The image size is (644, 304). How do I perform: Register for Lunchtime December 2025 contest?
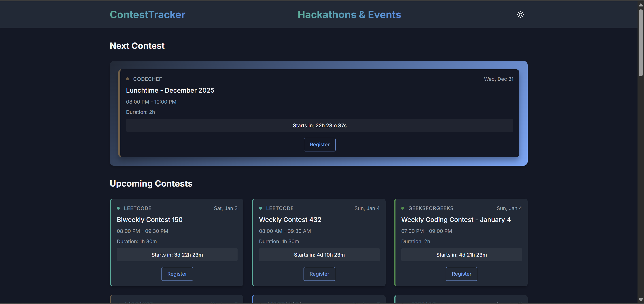coord(319,145)
